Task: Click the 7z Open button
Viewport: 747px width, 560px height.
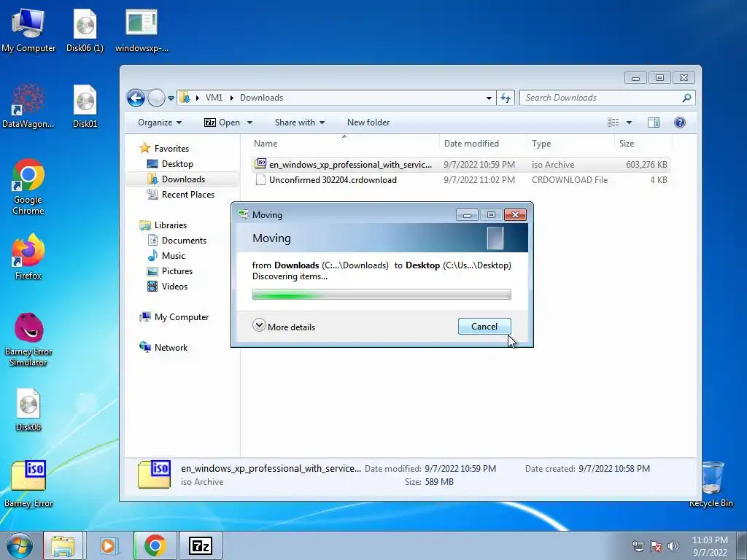Action: point(222,122)
